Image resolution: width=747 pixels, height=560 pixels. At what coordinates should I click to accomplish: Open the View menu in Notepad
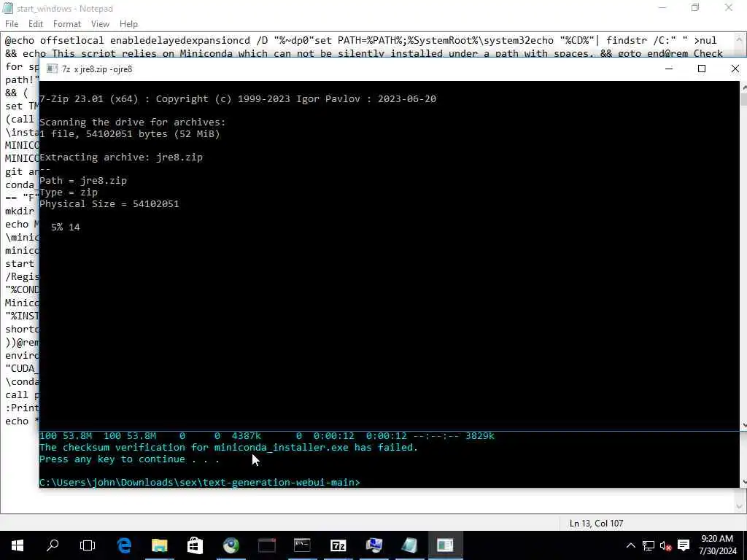(100, 24)
